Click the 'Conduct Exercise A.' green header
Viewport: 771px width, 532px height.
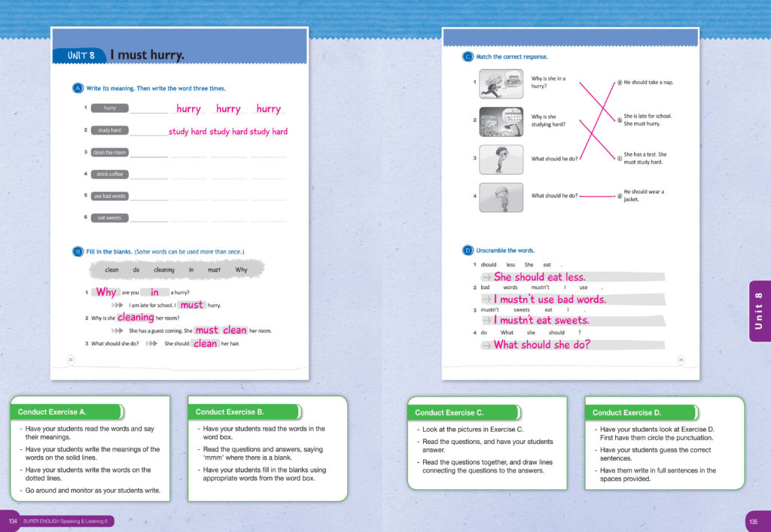[x=68, y=412]
